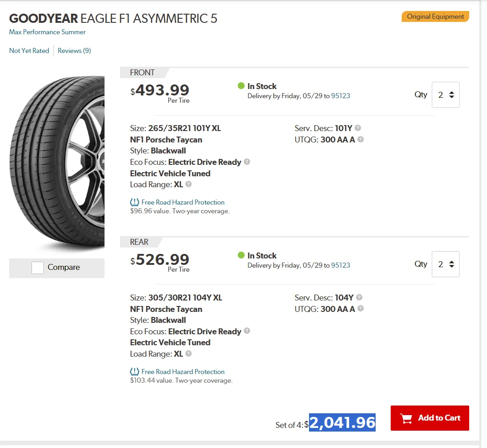Click the Original Equipment badge

(x=435, y=16)
